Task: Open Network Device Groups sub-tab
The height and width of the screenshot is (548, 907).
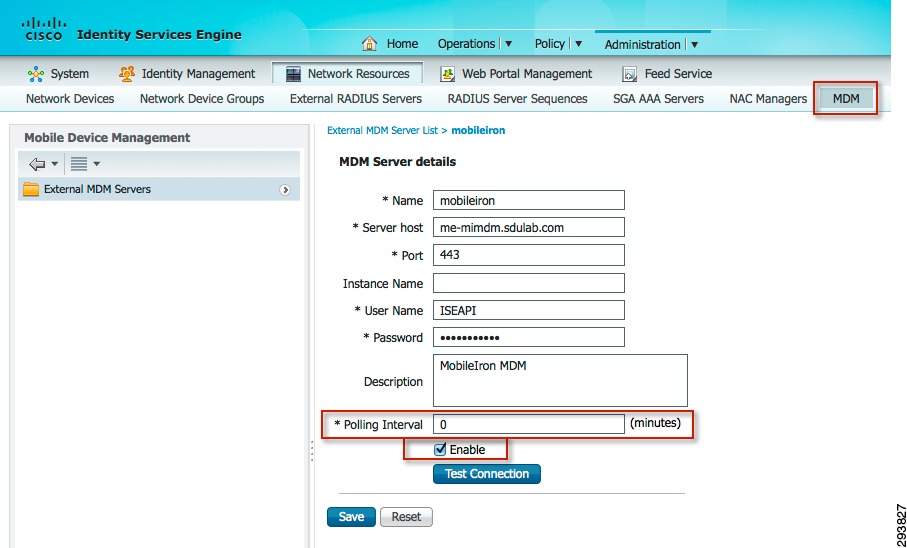Action: pyautogui.click(x=202, y=99)
